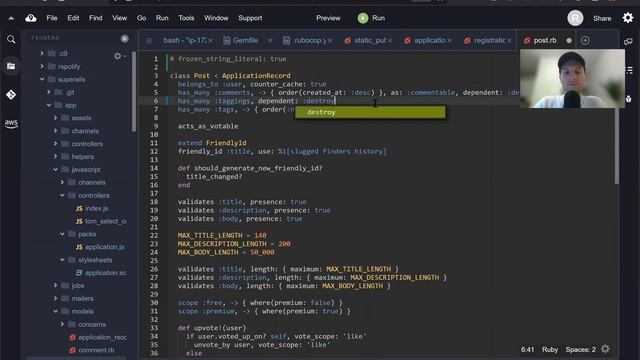640x360 pixels.
Task: Open the File menu
Action: pyautogui.click(x=52, y=18)
